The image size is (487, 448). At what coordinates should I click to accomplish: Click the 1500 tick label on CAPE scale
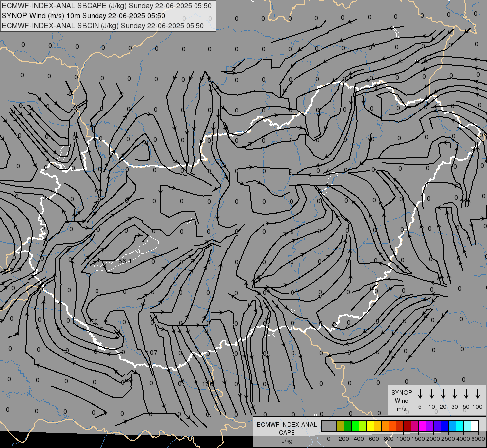coord(418,439)
